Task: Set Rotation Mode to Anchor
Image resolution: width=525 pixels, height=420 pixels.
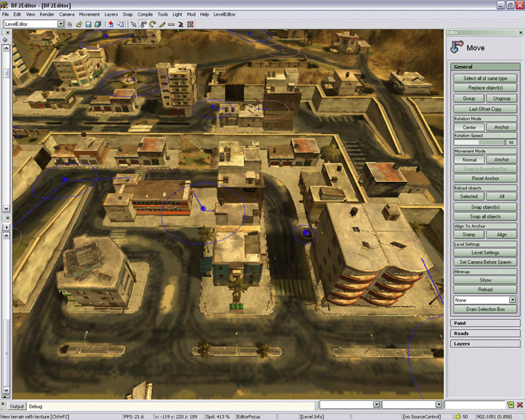Action: pos(501,127)
